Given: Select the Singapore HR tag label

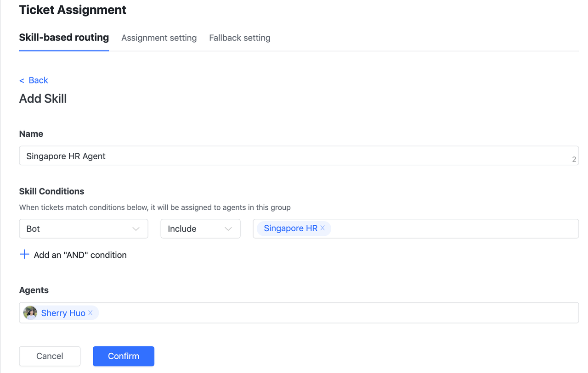Looking at the screenshot, I should 290,228.
